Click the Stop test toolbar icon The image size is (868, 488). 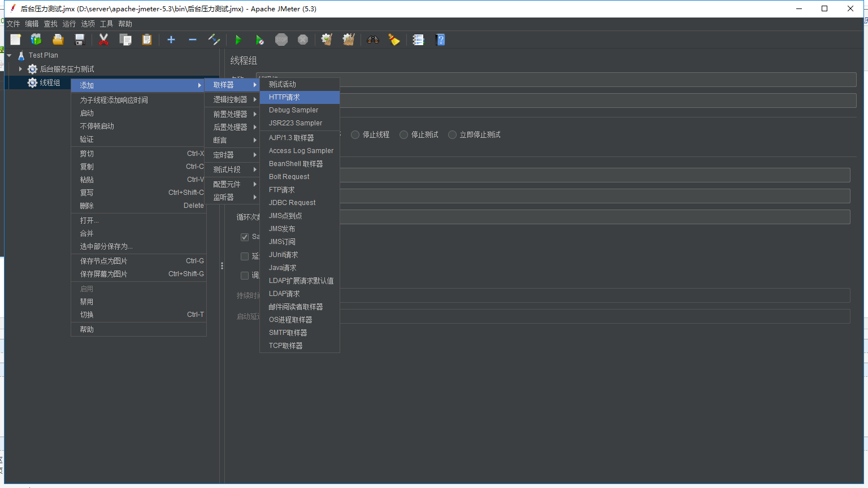click(281, 40)
